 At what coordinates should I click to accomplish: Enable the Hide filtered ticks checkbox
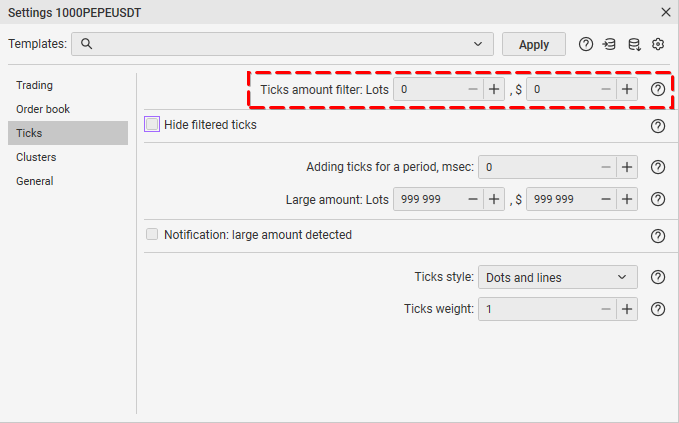click(152, 124)
